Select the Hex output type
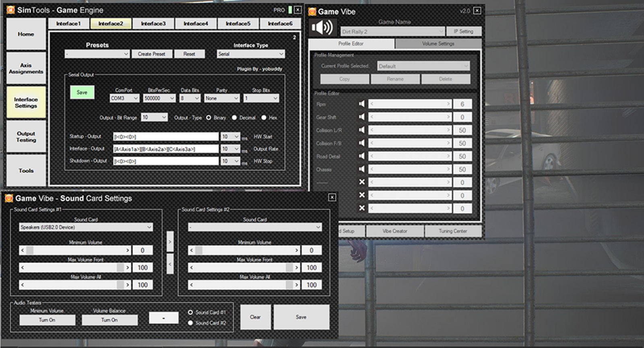This screenshot has height=348, width=644. click(264, 118)
